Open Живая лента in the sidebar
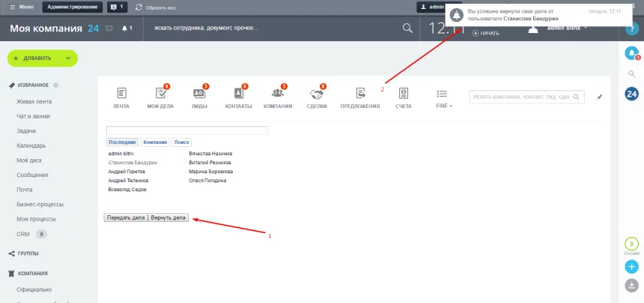This screenshot has width=644, height=303. (34, 100)
